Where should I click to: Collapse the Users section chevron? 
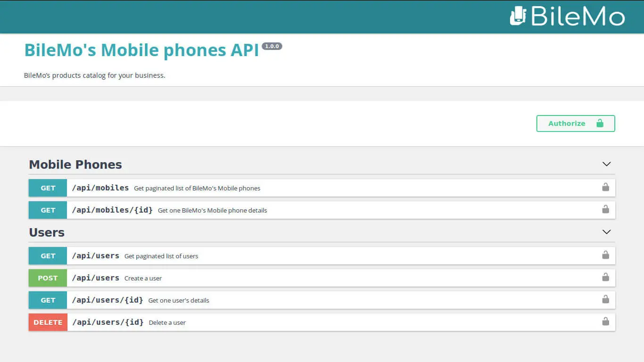[606, 232]
